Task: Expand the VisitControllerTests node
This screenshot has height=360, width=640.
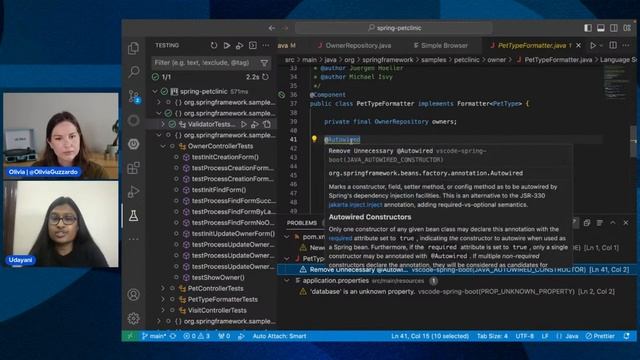Action: (163, 310)
